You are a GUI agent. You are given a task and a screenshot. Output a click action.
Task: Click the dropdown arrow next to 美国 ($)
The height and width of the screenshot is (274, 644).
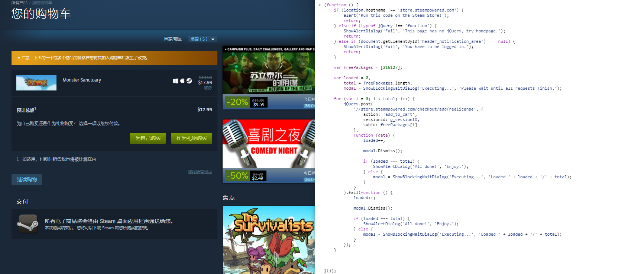(213, 39)
